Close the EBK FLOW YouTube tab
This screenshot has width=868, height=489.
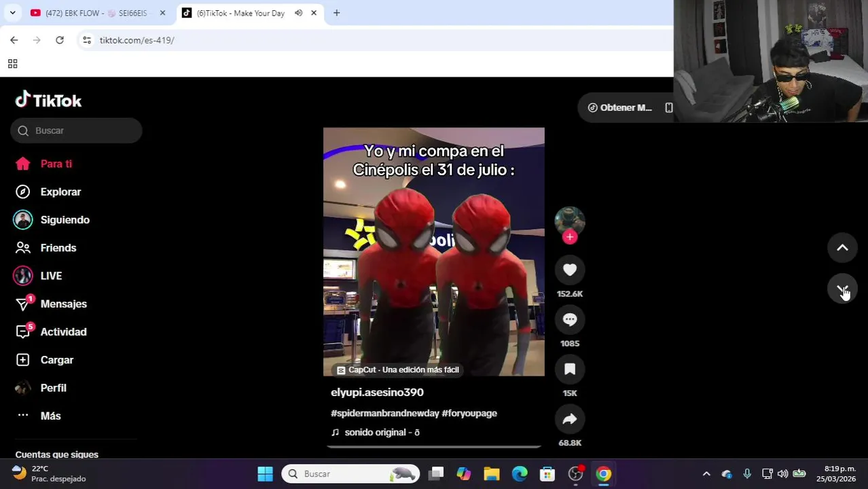pos(162,13)
